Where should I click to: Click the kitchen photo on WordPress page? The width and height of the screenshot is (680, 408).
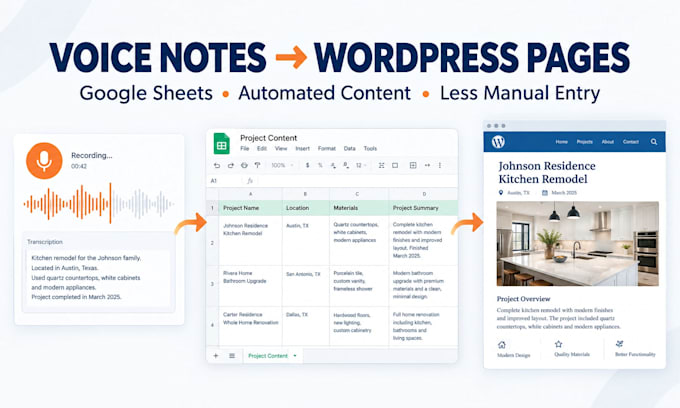(577, 244)
